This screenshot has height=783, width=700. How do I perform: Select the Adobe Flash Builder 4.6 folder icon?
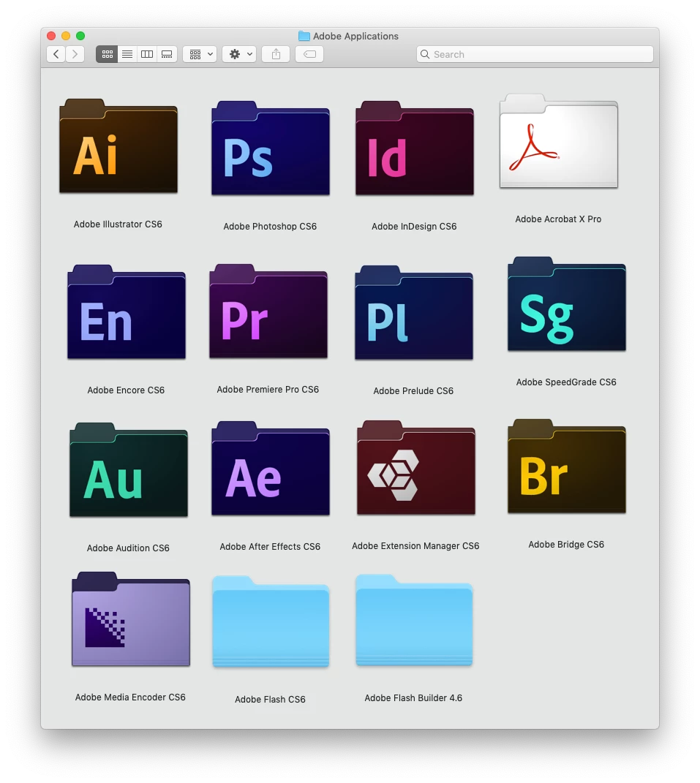click(414, 620)
